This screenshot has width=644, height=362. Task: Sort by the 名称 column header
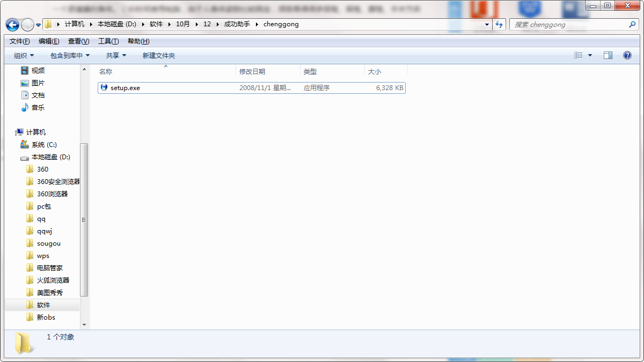pos(166,71)
